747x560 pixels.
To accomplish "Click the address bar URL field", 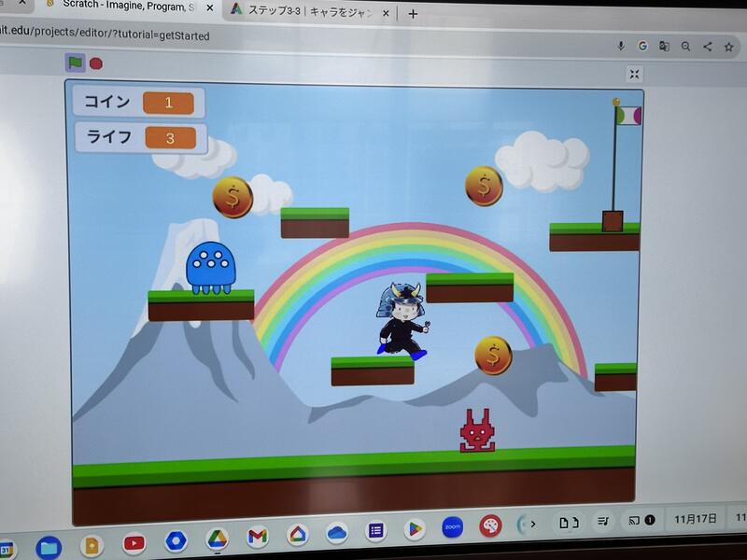I will click(280, 36).
